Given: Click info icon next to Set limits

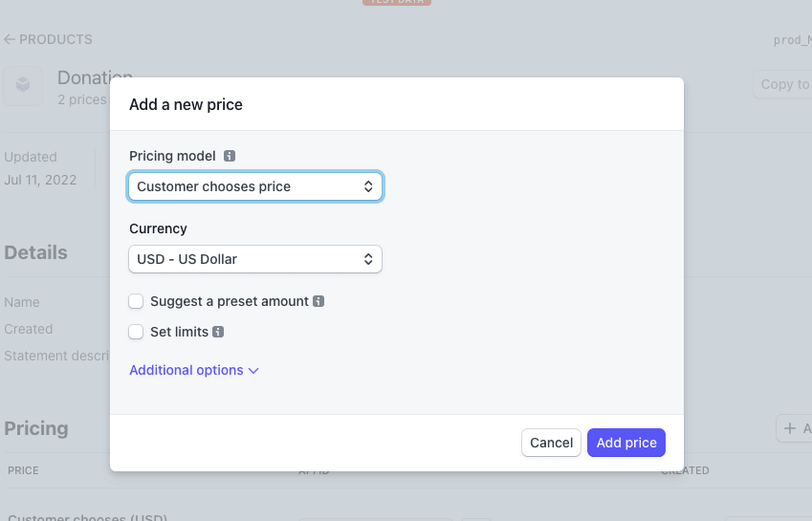Looking at the screenshot, I should click(x=218, y=332).
